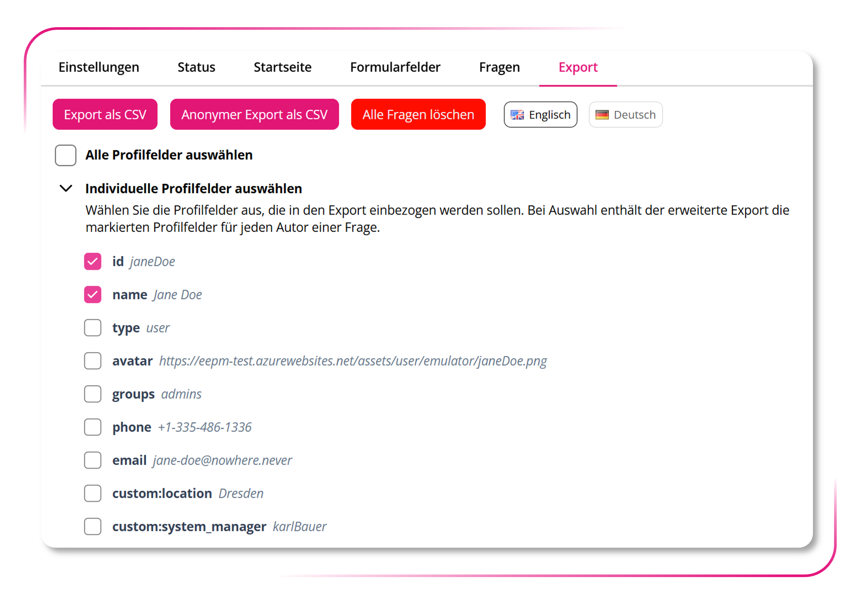Viewport: 868px width, 602px height.
Task: Enable the phone field checkbox
Action: pos(92,427)
